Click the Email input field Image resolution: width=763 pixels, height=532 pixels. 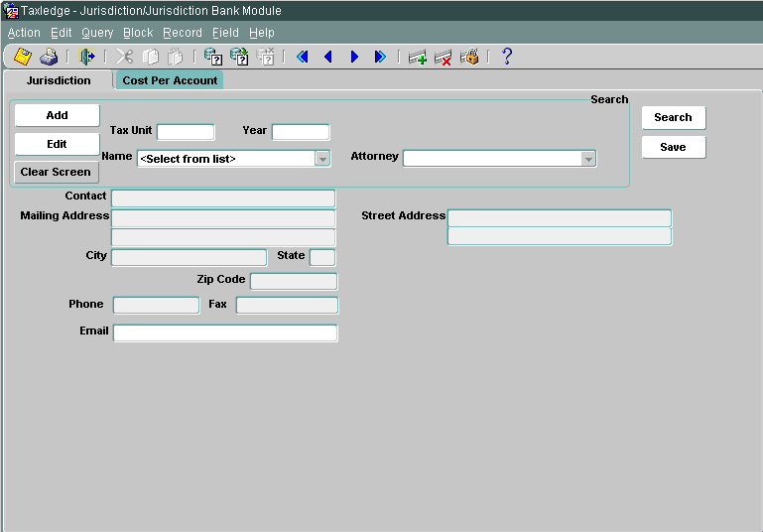225,333
